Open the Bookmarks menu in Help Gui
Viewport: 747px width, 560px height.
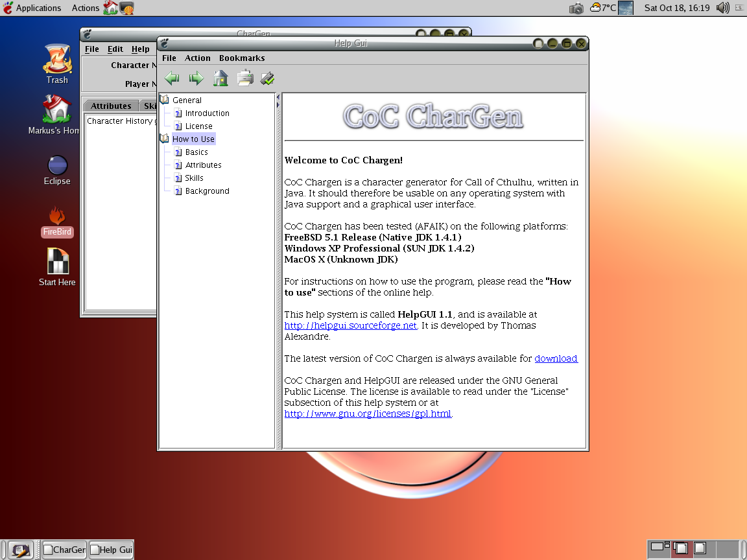[x=242, y=58]
